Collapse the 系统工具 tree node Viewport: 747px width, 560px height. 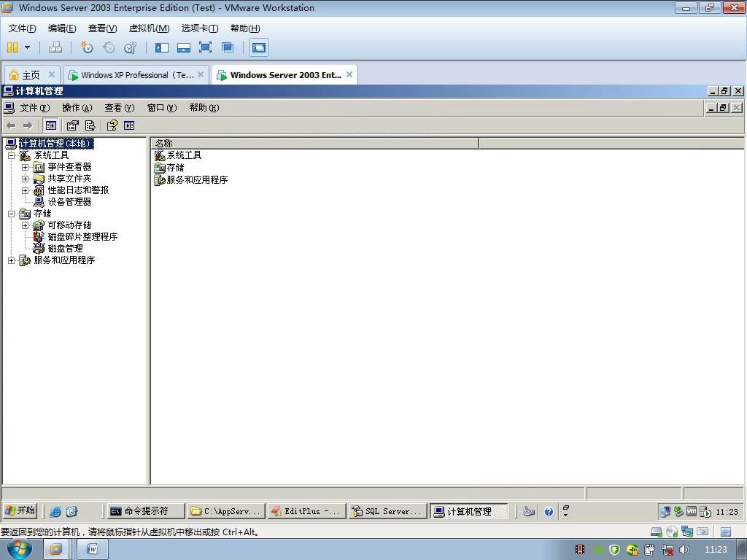(12, 155)
